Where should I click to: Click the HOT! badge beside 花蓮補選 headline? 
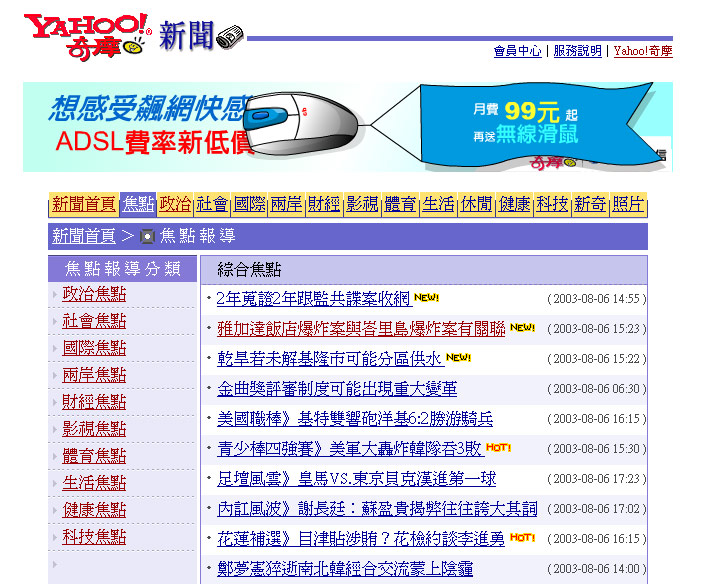pyautogui.click(x=522, y=537)
